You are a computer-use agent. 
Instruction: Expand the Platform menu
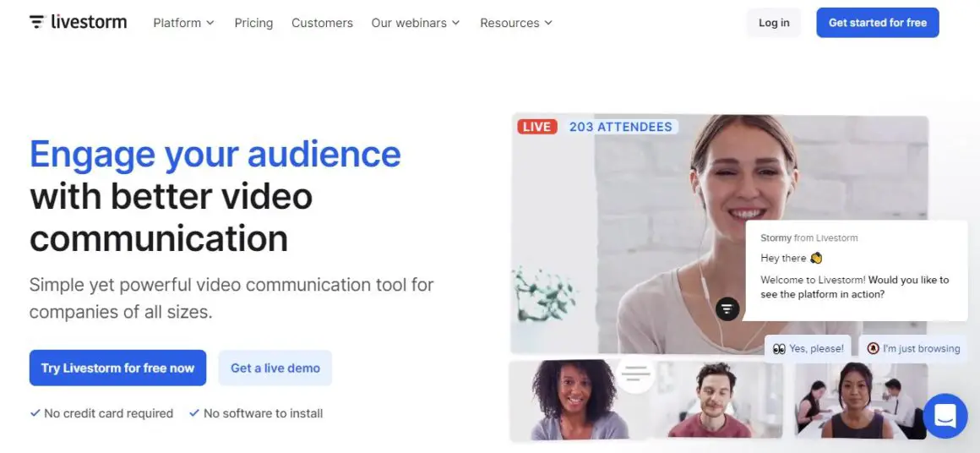click(184, 23)
